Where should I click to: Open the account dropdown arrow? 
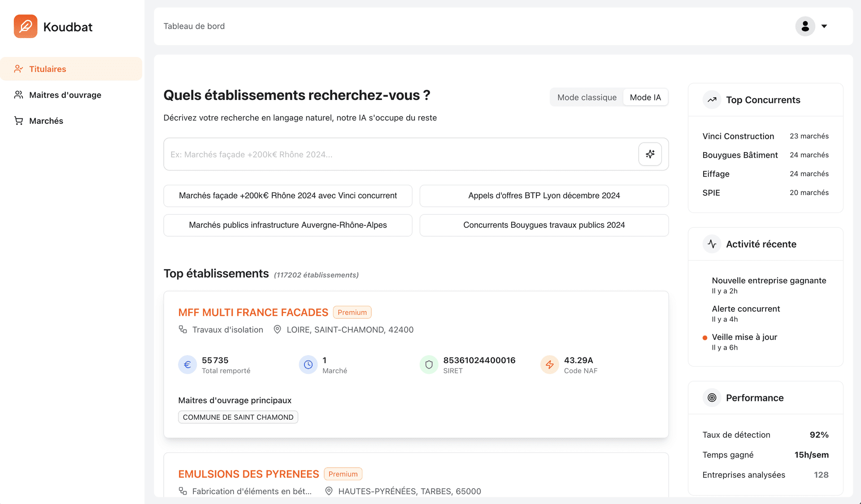pos(824,26)
